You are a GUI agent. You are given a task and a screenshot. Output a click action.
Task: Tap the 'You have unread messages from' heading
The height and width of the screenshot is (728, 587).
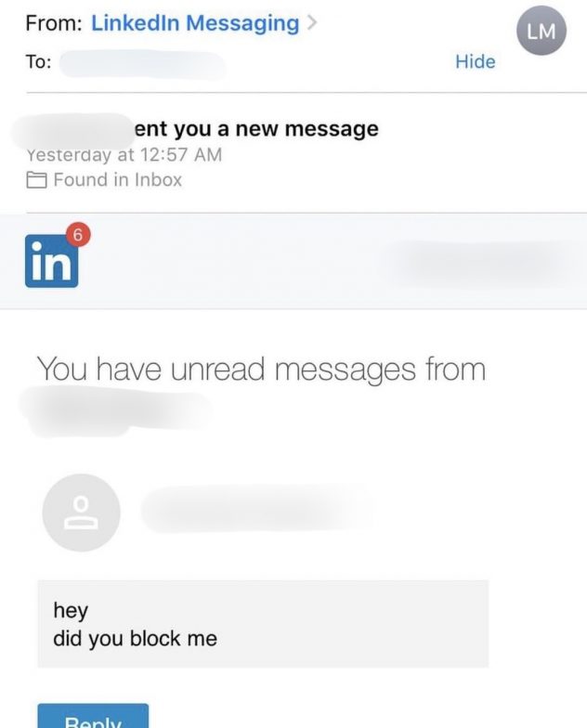(x=262, y=370)
